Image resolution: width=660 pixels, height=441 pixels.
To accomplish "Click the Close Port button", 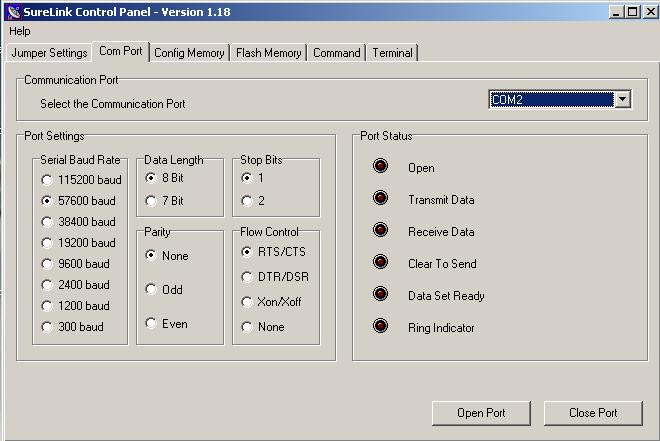I will pyautogui.click(x=593, y=413).
